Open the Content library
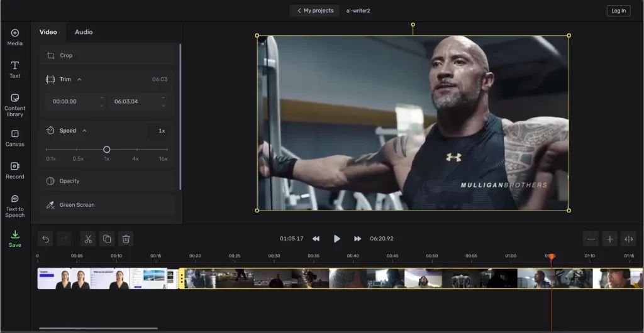644x333 pixels. [x=15, y=104]
